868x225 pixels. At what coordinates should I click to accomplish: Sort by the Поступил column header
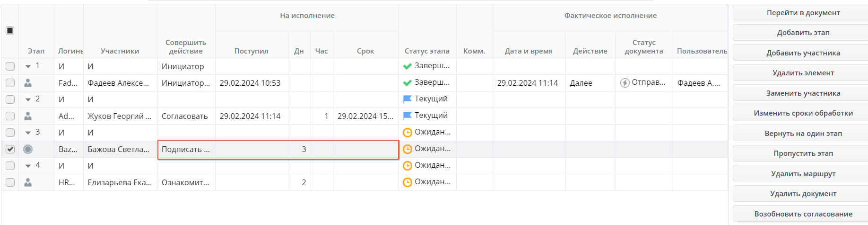point(251,51)
